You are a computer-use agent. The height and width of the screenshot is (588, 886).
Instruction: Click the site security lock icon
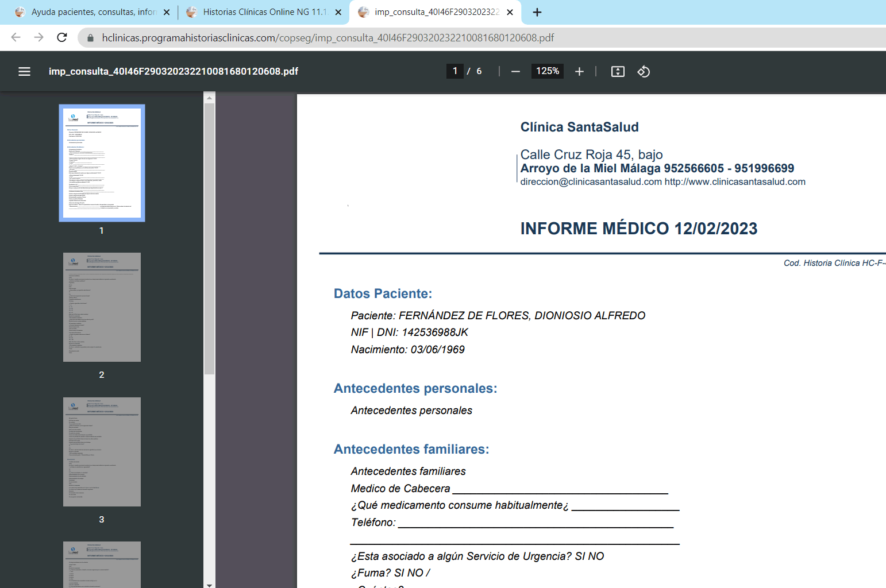coord(90,37)
